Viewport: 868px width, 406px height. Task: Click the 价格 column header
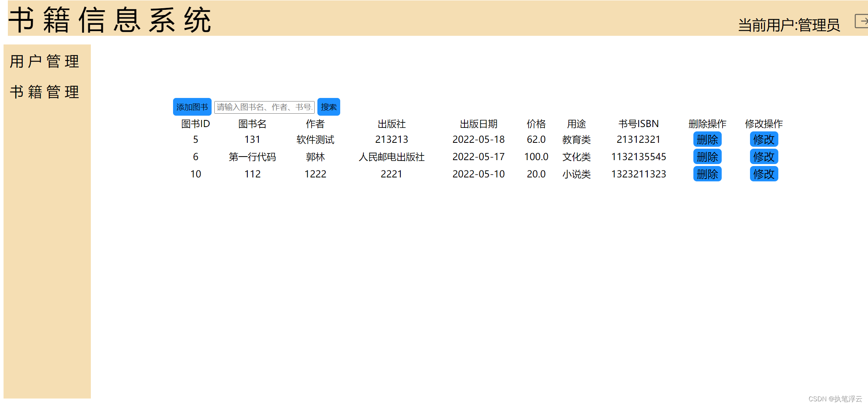[x=536, y=124]
